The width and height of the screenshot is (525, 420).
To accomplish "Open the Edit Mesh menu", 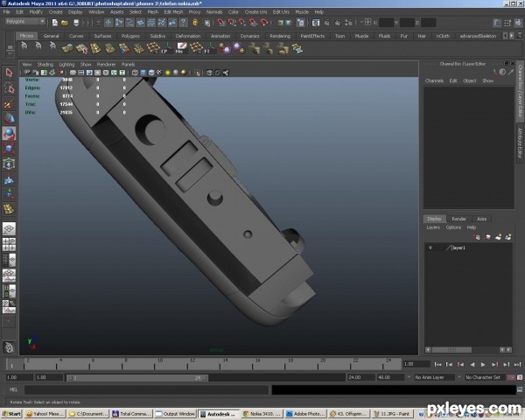I will coord(173,12).
